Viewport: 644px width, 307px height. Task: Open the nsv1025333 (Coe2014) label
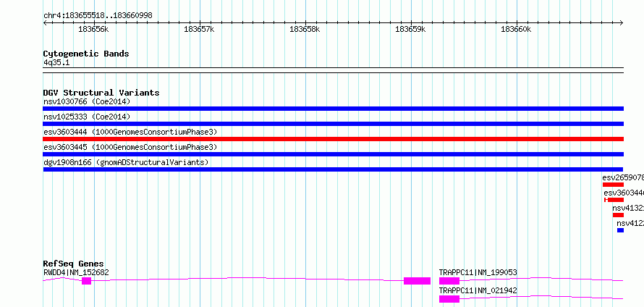tap(87, 117)
